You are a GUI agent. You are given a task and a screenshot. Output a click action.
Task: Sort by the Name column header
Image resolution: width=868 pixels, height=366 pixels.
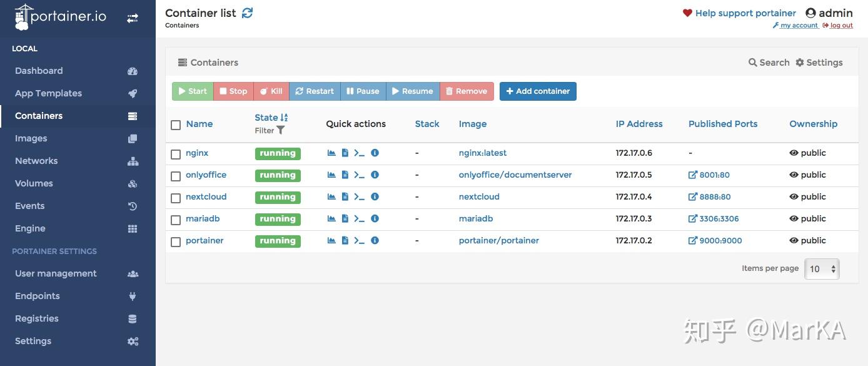199,124
